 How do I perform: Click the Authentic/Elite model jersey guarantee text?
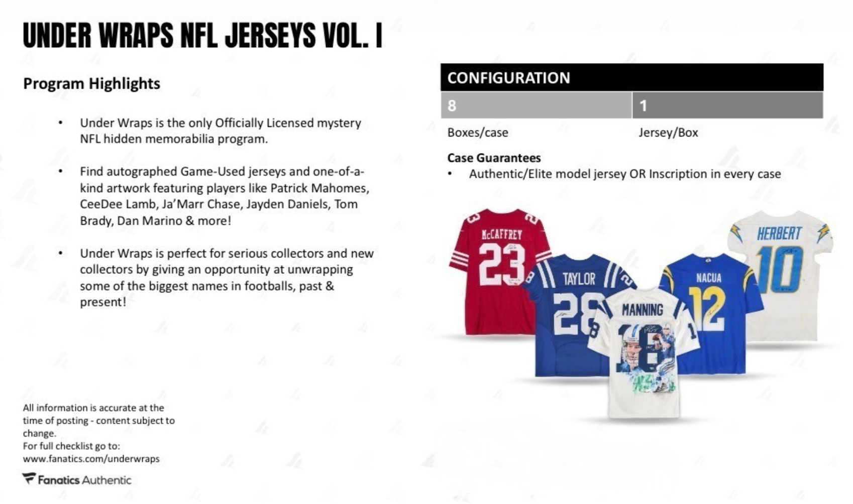tap(624, 174)
